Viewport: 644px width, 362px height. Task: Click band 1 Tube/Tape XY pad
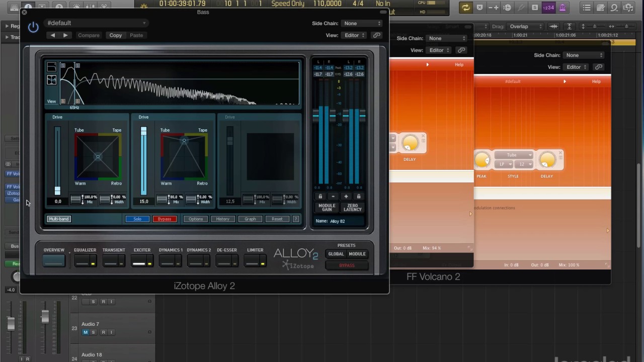point(98,156)
